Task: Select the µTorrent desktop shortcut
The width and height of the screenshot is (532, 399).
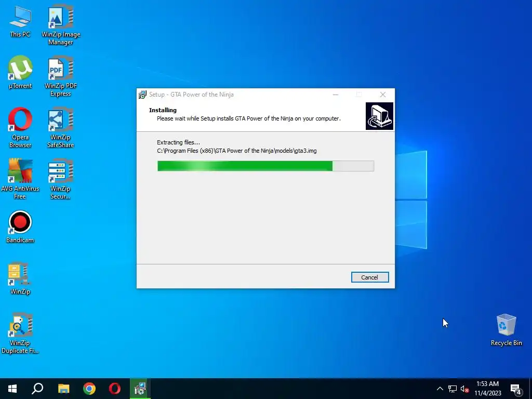Action: [x=20, y=73]
